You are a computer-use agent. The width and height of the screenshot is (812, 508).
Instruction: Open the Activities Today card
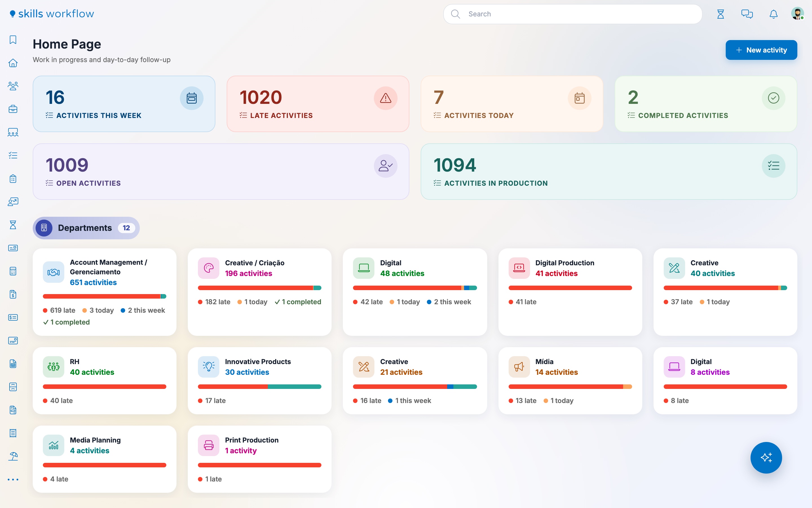click(x=512, y=104)
